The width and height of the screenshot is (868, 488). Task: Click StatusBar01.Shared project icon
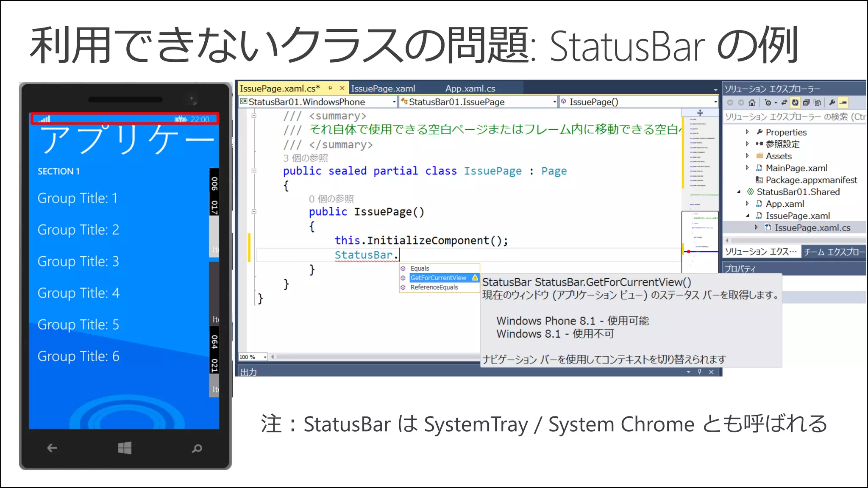tap(751, 192)
